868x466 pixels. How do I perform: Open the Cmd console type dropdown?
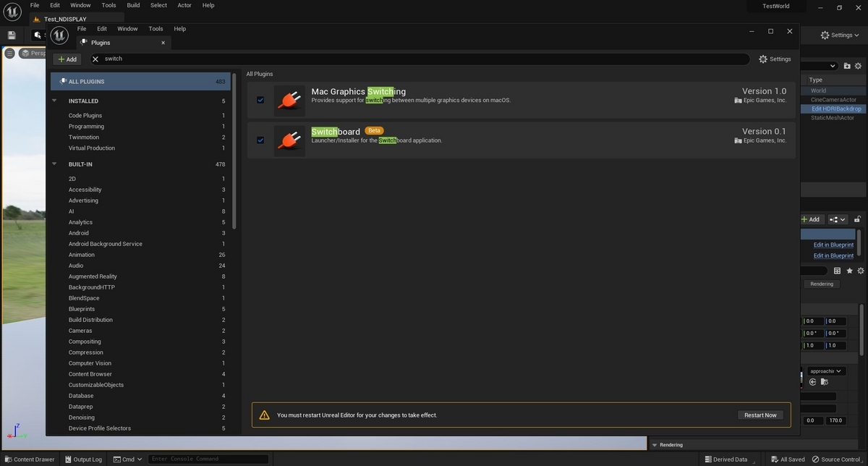(128, 459)
